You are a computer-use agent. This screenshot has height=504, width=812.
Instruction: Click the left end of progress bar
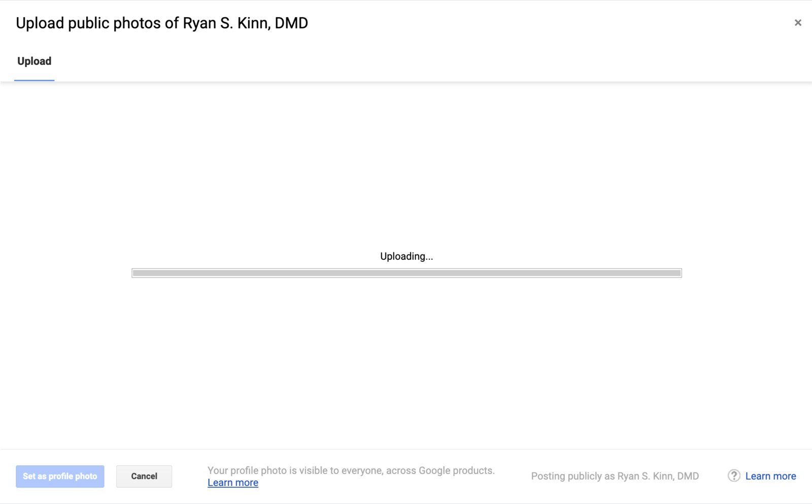[136, 273]
